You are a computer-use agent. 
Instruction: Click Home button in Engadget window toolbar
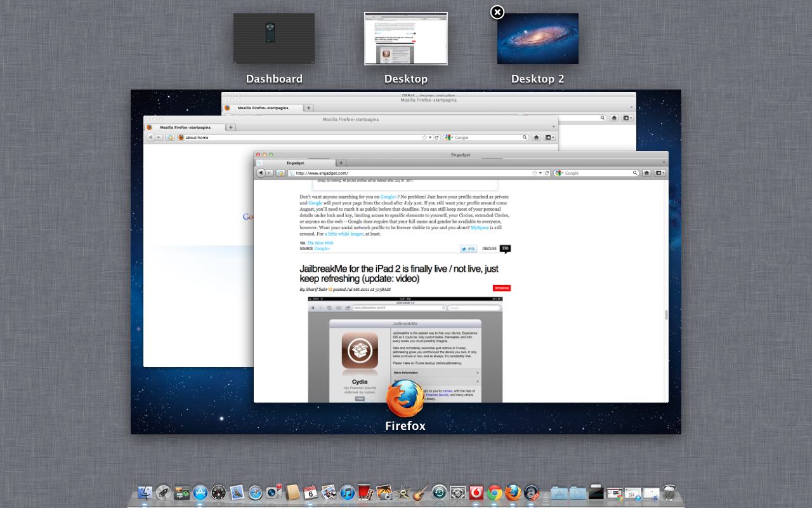646,173
